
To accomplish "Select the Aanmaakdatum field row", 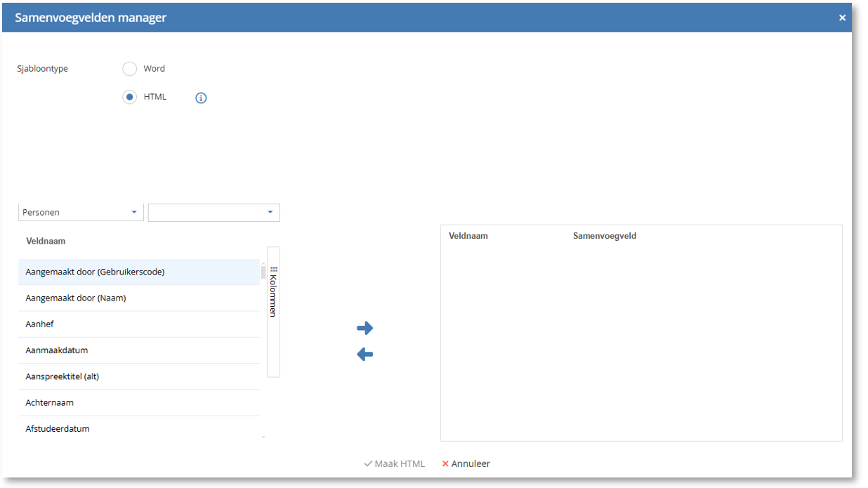I will pyautogui.click(x=139, y=350).
